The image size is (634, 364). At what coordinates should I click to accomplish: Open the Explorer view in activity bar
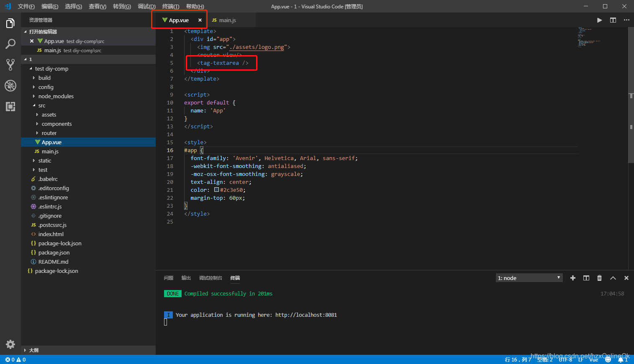coord(10,23)
